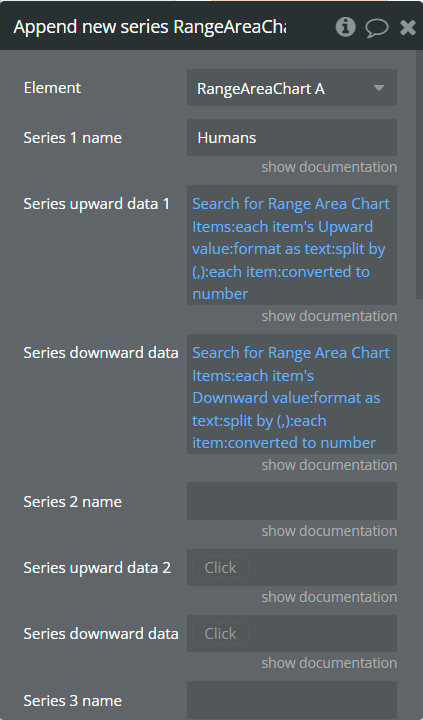
Task: Show documentation under Series upward data 1
Action: coord(329,316)
